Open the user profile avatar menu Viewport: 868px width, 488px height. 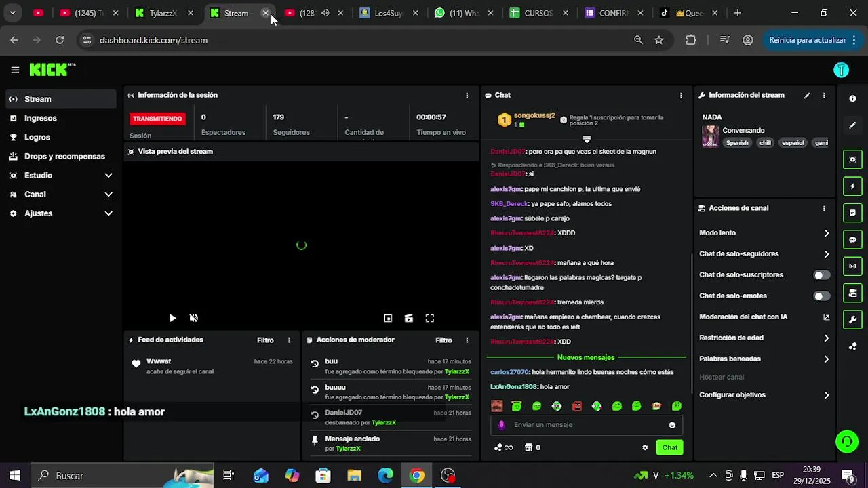pos(841,70)
